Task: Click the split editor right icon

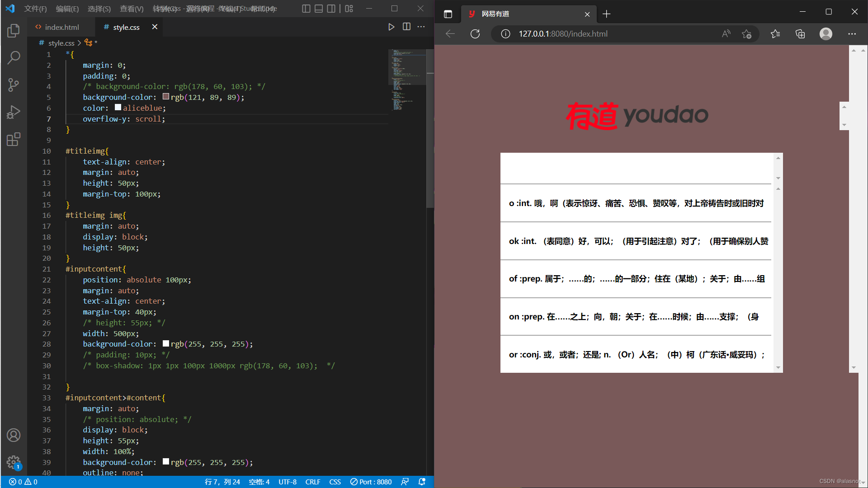Action: (406, 27)
